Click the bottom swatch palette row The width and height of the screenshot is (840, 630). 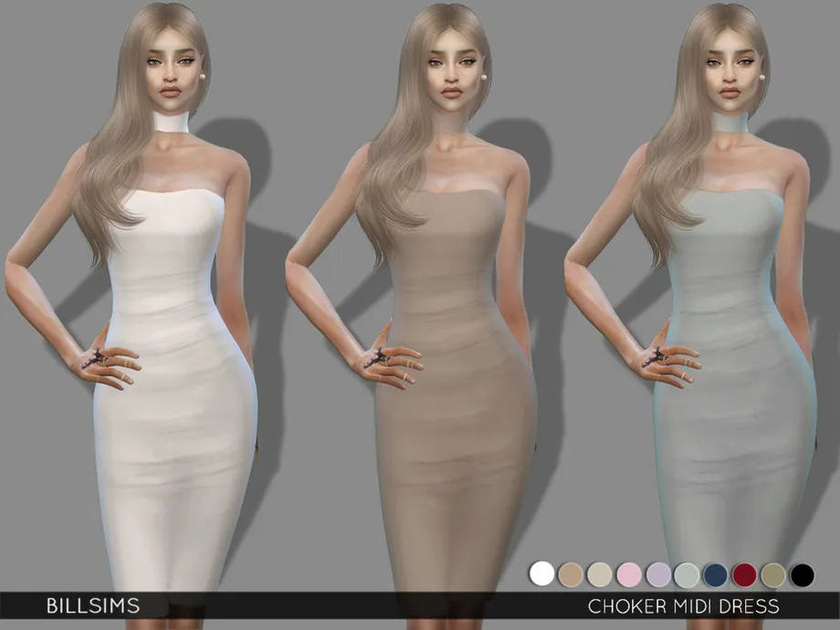pyautogui.click(x=673, y=573)
